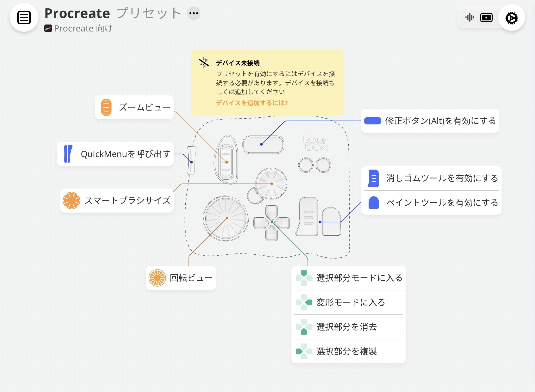The height and width of the screenshot is (392, 535).
Task: Click the tall button on device diagram
Action: pos(307,216)
